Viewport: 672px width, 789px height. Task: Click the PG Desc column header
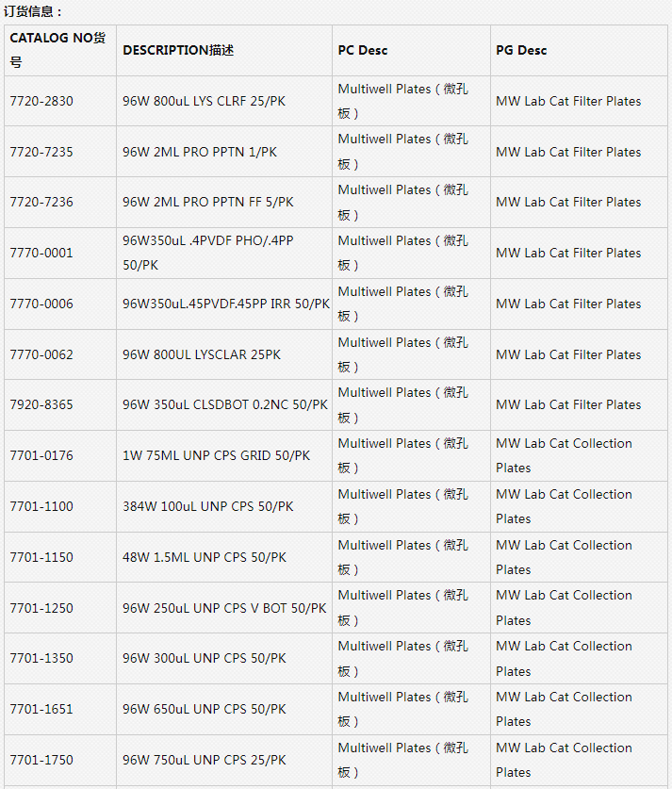click(521, 50)
